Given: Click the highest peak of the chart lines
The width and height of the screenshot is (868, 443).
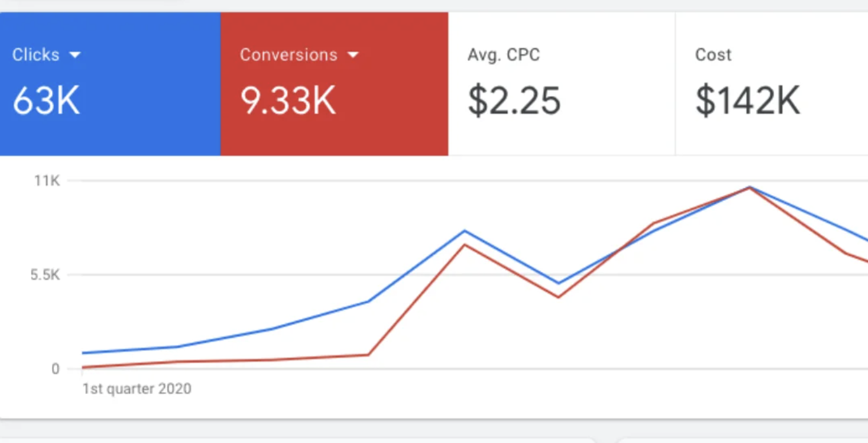Looking at the screenshot, I should 748,187.
